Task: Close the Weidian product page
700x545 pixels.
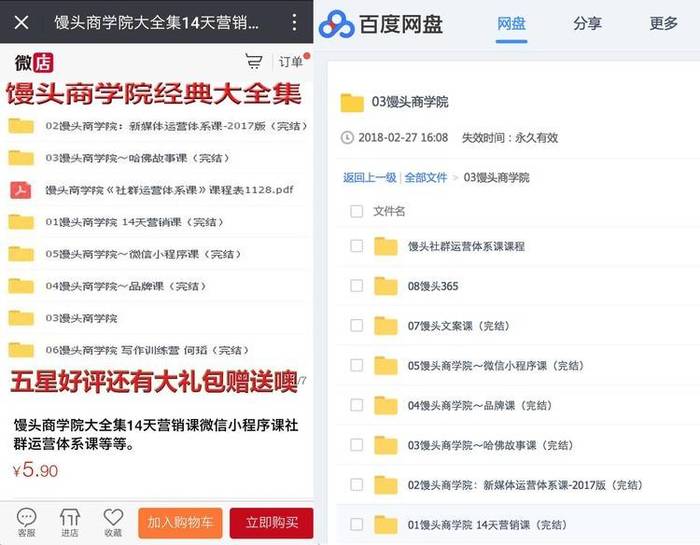Action: click(x=21, y=22)
